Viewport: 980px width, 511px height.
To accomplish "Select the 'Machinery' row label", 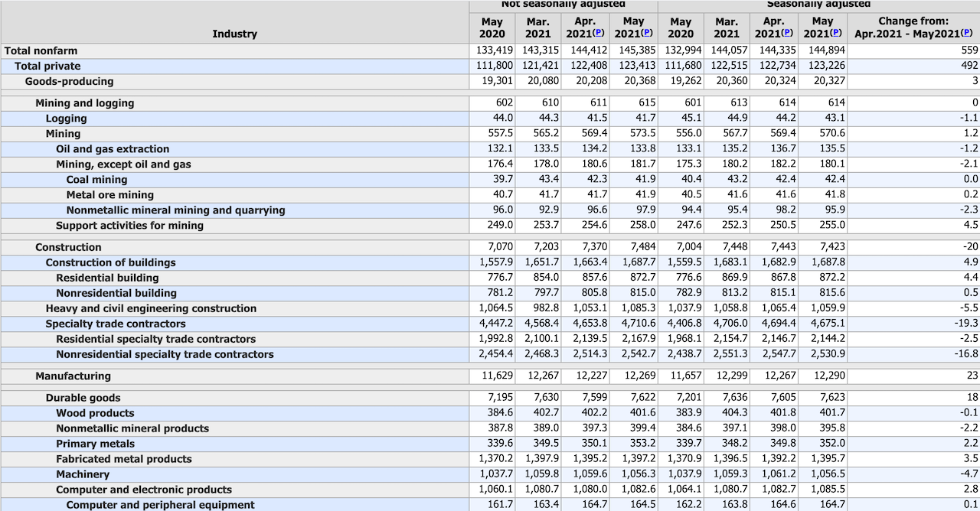I will [83, 474].
